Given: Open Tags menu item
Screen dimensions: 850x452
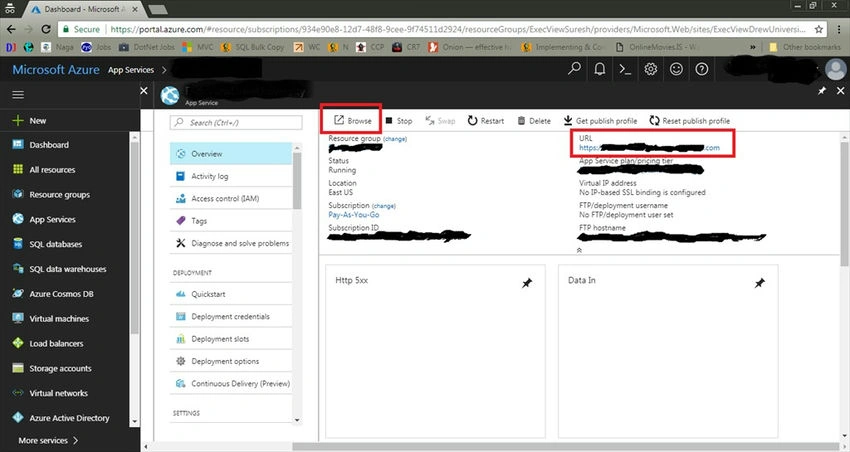Looking at the screenshot, I should pos(231,221).
